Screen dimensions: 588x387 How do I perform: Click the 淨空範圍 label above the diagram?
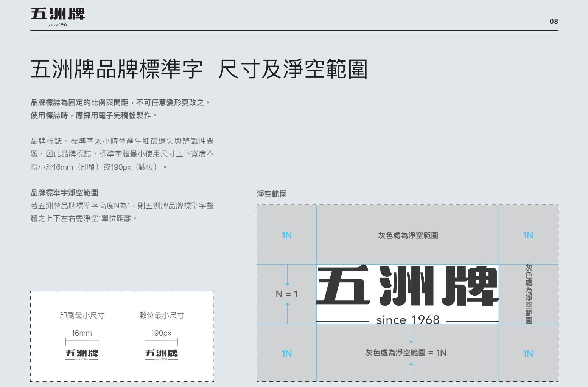(x=272, y=194)
